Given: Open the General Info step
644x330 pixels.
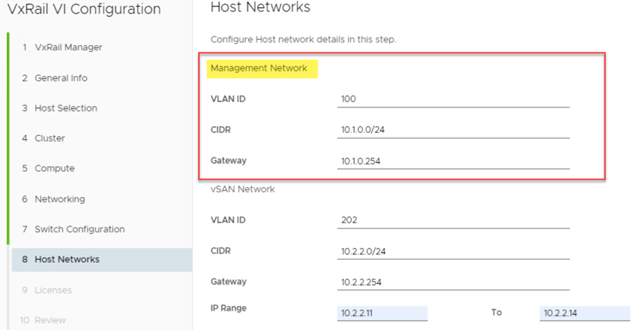Looking at the screenshot, I should (61, 78).
